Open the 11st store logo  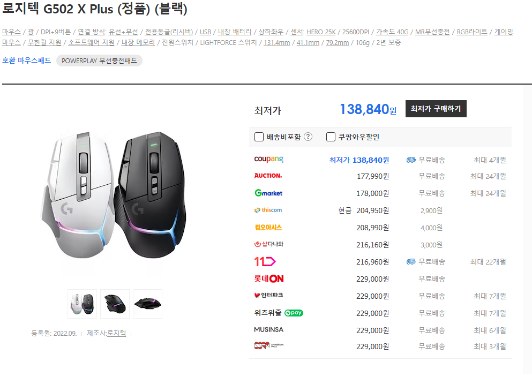pos(265,261)
